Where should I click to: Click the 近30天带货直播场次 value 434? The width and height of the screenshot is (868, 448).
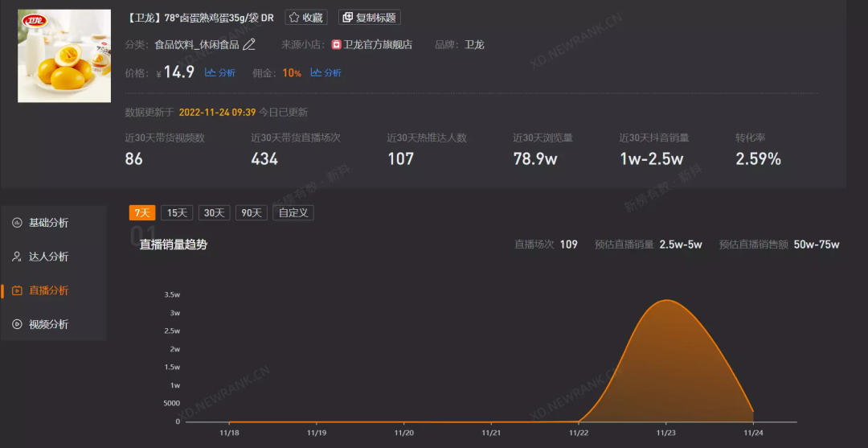(264, 159)
